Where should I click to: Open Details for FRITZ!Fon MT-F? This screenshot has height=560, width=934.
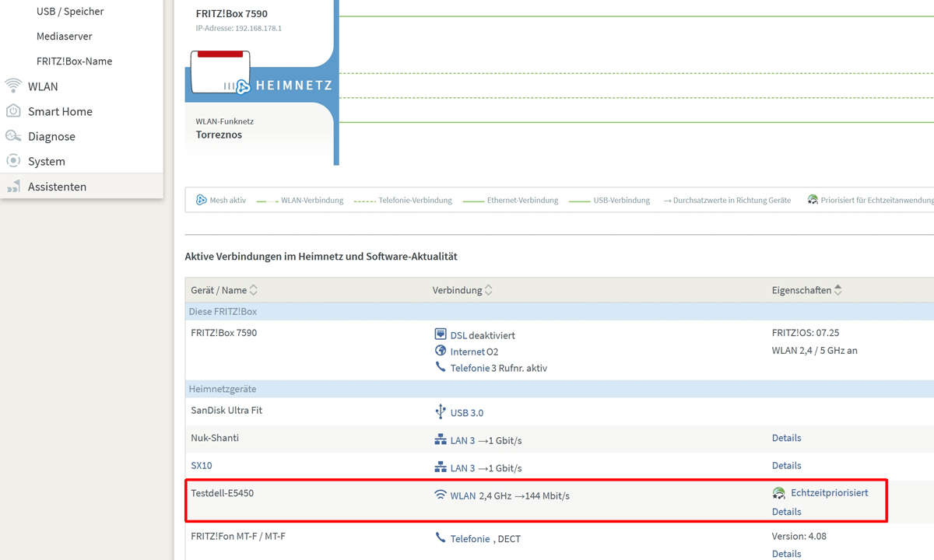click(x=786, y=554)
